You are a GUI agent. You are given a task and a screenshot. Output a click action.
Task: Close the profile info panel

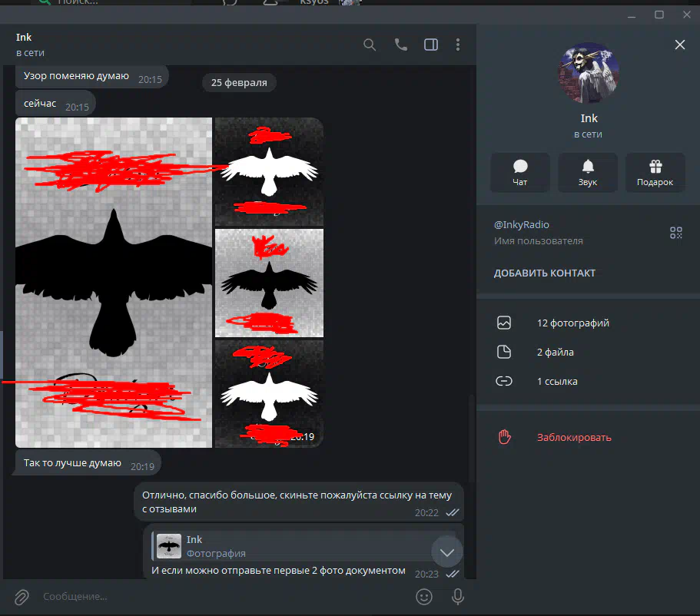(679, 45)
